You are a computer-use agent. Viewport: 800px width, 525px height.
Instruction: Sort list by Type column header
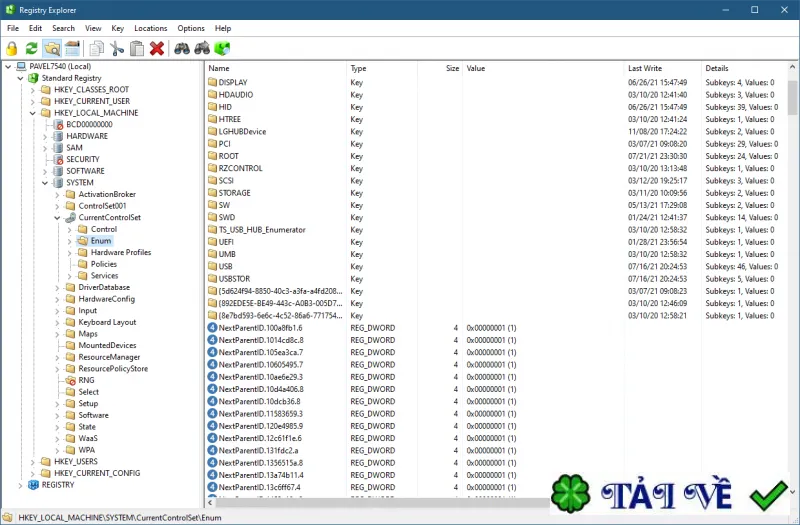point(382,68)
